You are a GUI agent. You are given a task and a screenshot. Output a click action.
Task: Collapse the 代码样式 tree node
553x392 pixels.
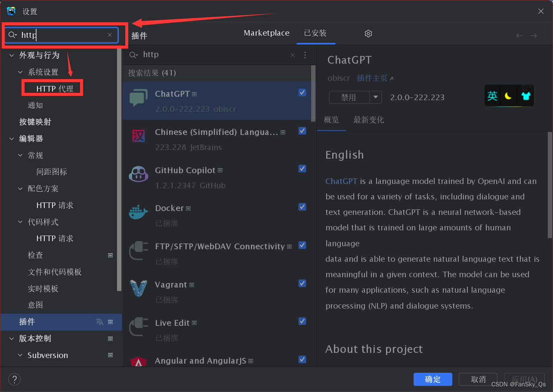pos(20,222)
